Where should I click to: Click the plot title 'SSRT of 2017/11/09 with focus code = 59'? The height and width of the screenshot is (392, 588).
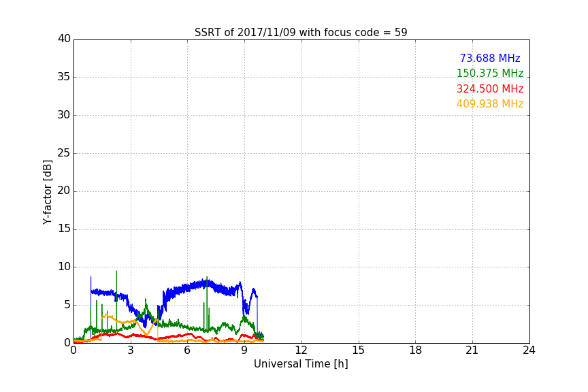pyautogui.click(x=300, y=33)
